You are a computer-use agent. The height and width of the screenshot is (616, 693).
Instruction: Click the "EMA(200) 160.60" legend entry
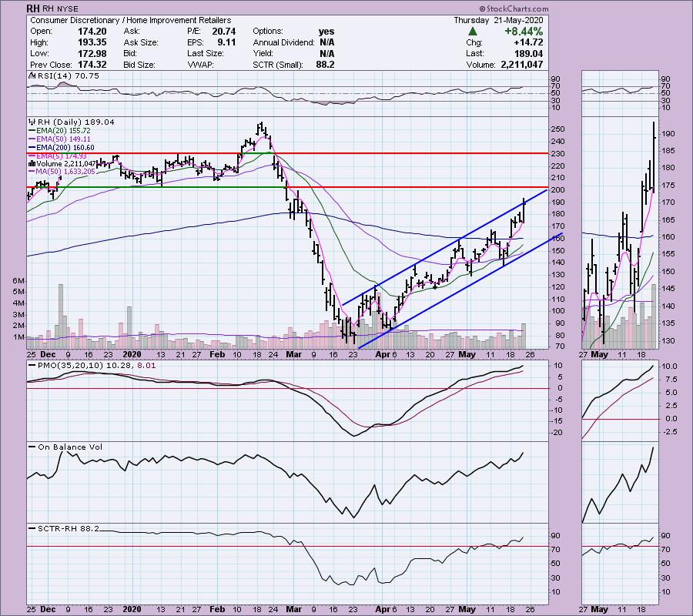65,148
